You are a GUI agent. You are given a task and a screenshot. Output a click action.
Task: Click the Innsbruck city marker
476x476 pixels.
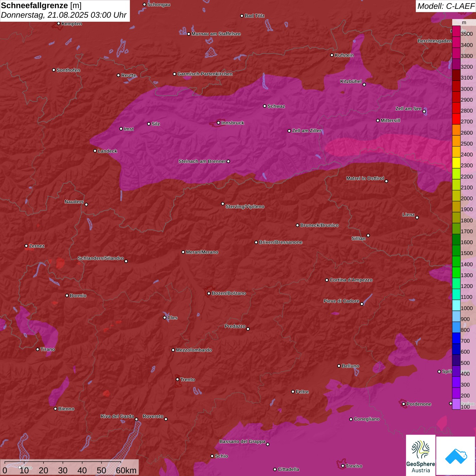pyautogui.click(x=218, y=123)
